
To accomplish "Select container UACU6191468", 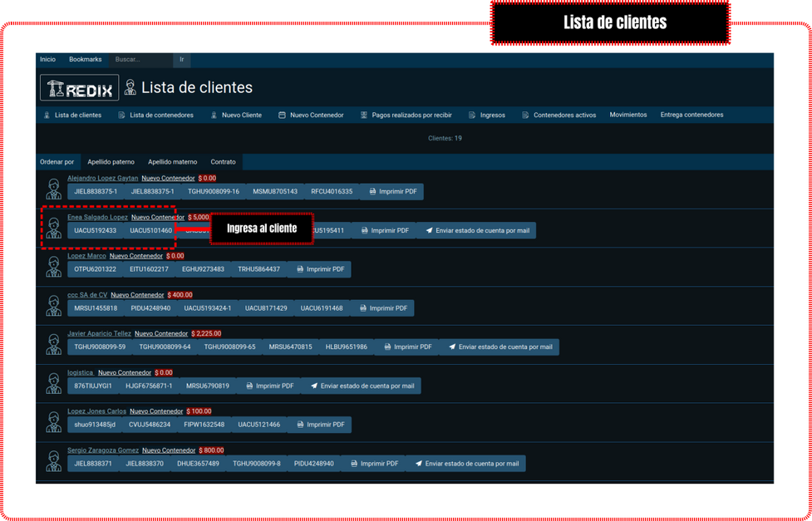I will (321, 308).
